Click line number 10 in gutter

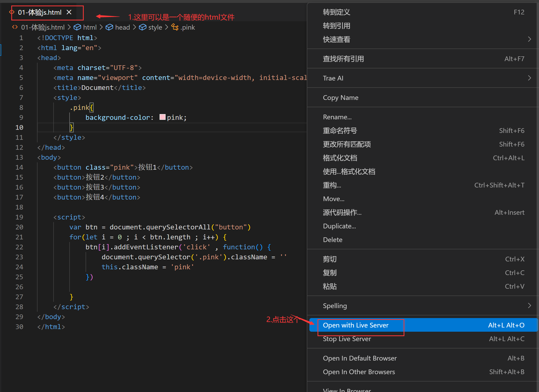coord(19,127)
